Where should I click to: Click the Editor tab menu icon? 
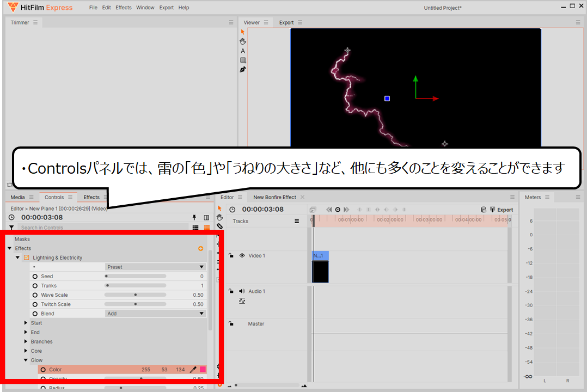coord(240,197)
